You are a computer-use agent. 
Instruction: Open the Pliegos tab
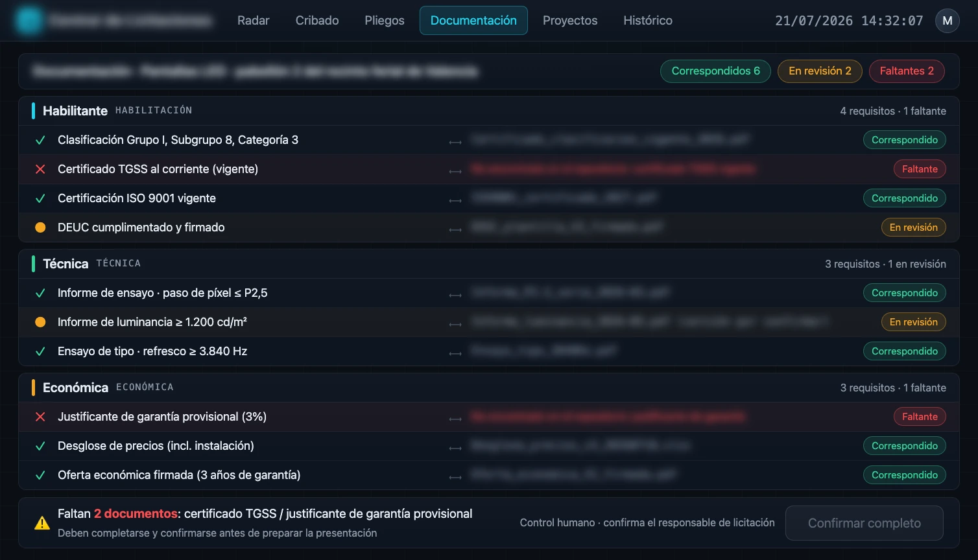(x=385, y=20)
